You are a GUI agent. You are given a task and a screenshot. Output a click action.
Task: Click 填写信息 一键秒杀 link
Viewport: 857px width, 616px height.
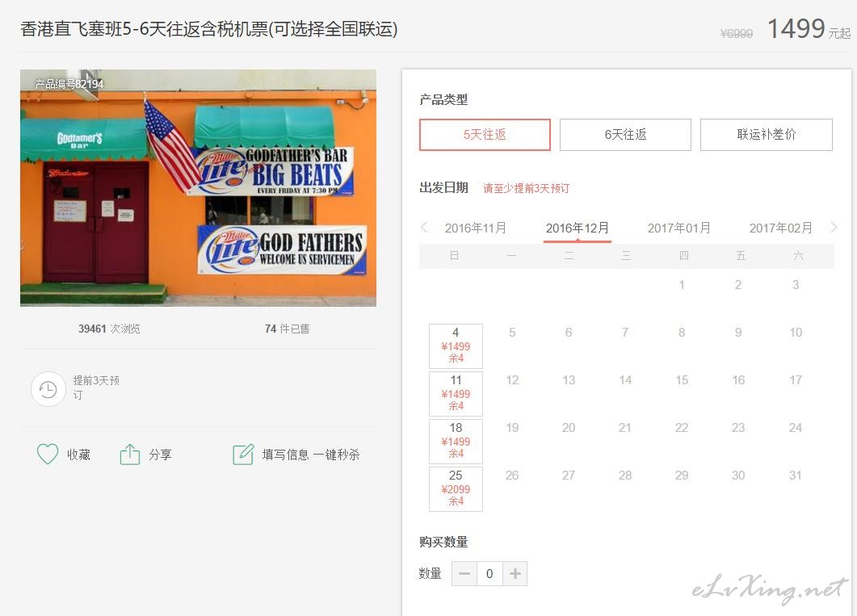310,455
